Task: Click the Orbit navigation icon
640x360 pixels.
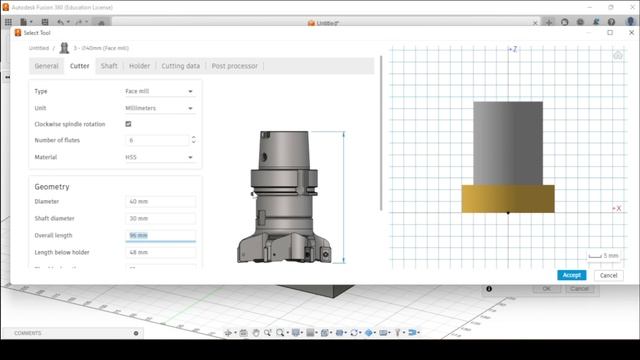Action: [x=228, y=333]
